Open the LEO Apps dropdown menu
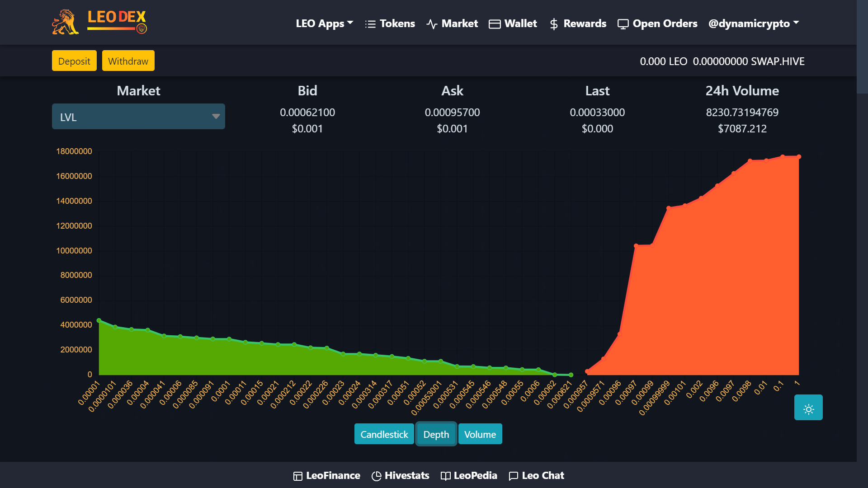 point(324,23)
